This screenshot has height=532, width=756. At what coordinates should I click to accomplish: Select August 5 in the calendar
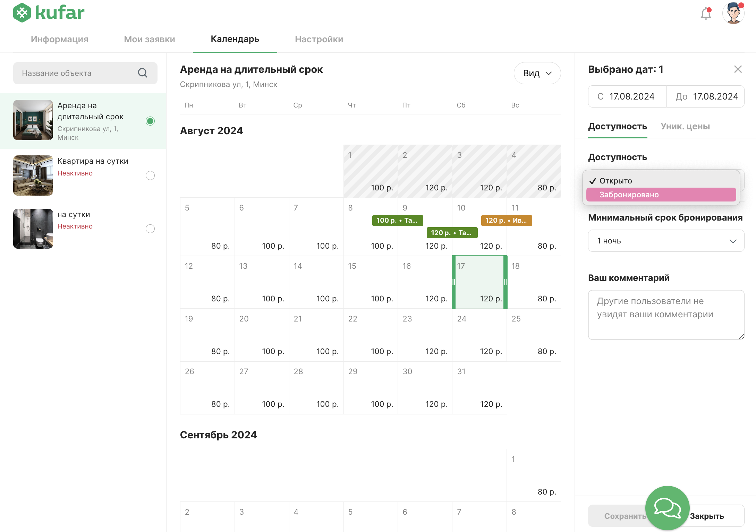[207, 227]
